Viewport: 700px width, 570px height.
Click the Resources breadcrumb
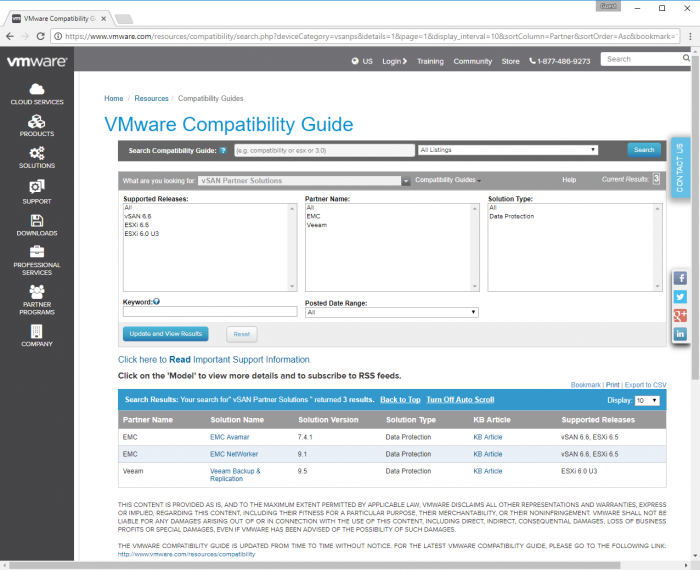[x=151, y=98]
